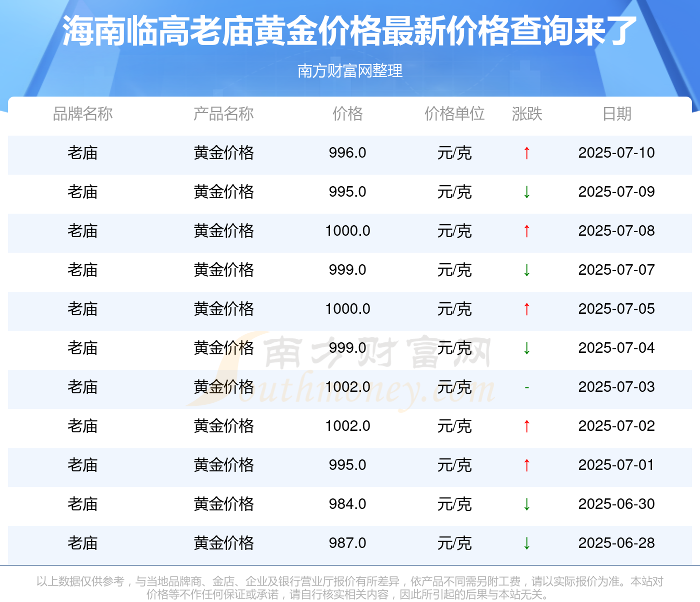
Task: Click 元/克 unit in the 2025-07-01 row
Action: (x=454, y=465)
